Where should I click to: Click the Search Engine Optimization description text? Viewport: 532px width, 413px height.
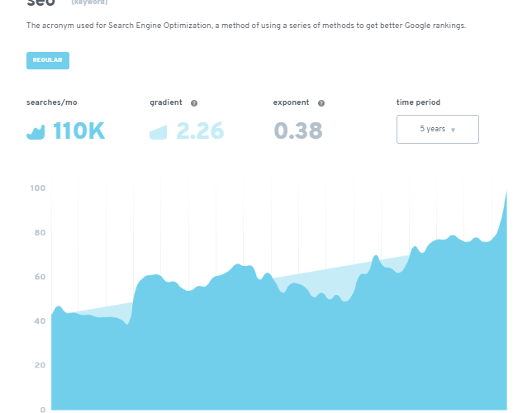pyautogui.click(x=246, y=26)
